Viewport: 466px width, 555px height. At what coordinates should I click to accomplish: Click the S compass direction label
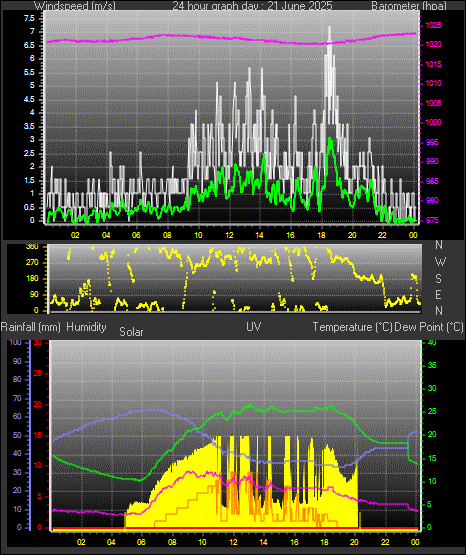point(438,279)
